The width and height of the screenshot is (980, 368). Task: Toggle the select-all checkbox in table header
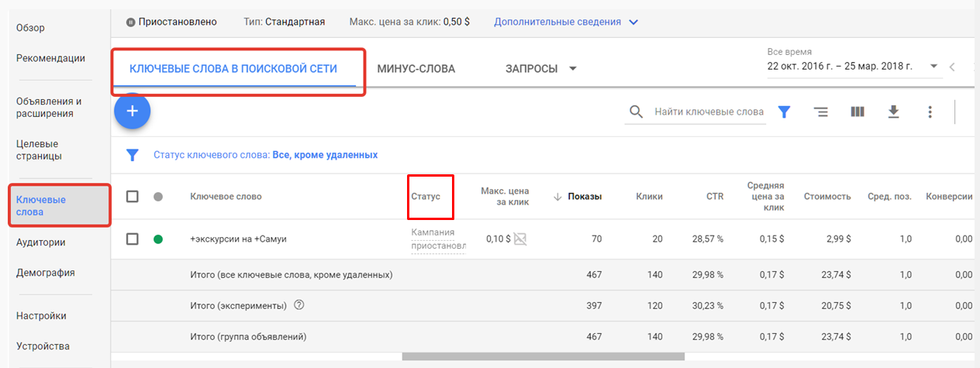coord(133,197)
